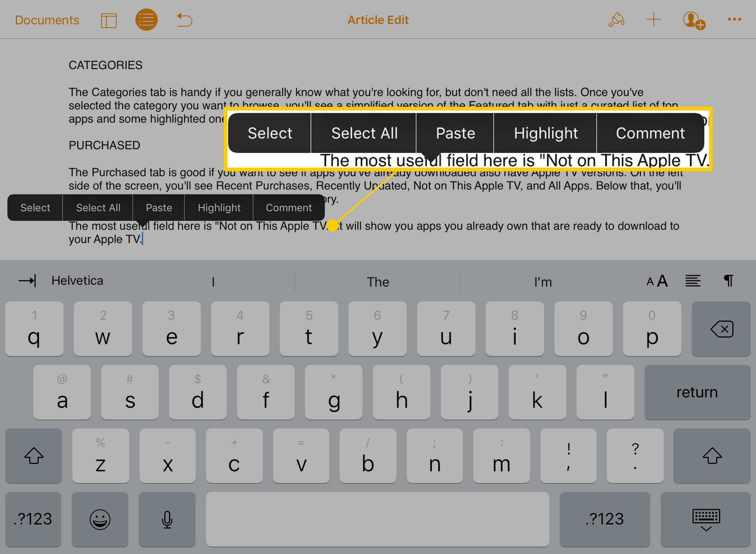Open the more options ellipsis menu

[x=734, y=20]
